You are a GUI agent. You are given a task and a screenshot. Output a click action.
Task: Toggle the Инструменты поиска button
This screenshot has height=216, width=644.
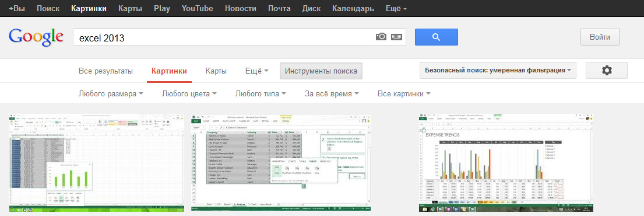point(321,71)
